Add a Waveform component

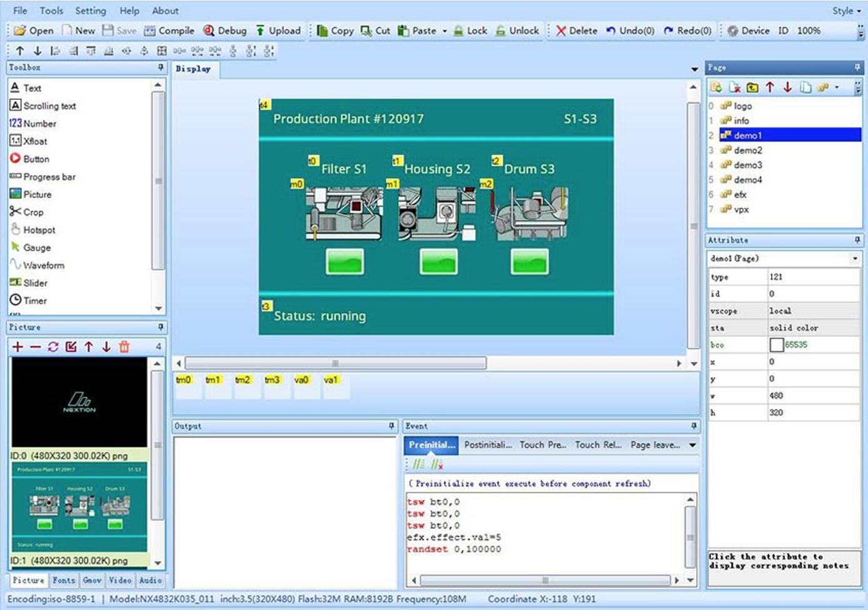point(37,265)
